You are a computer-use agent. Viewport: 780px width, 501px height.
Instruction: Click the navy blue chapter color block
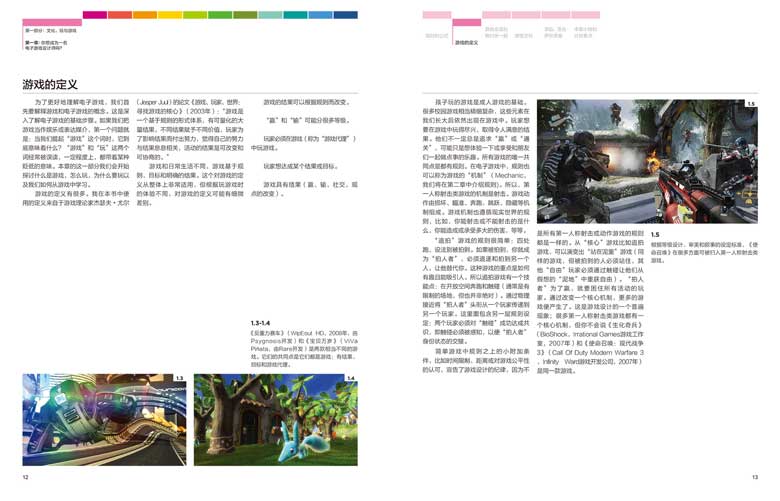tap(345, 15)
